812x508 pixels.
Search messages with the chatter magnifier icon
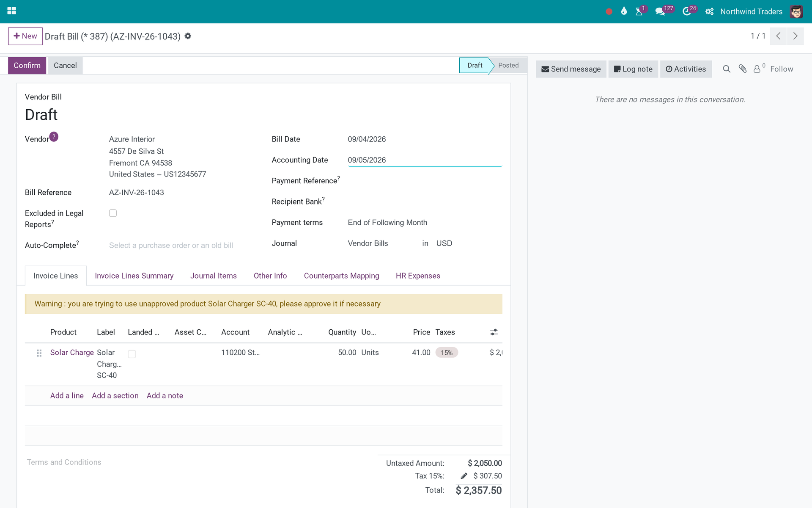click(x=727, y=69)
